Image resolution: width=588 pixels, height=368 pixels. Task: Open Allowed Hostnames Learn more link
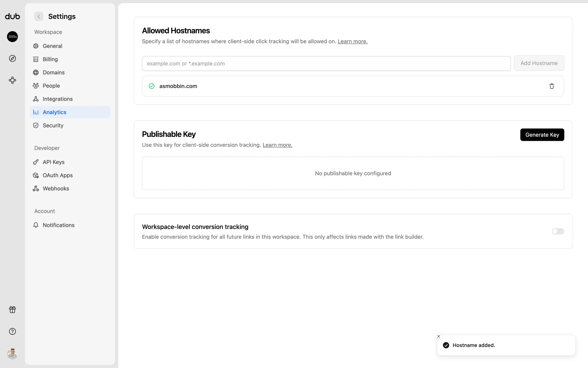click(x=352, y=41)
